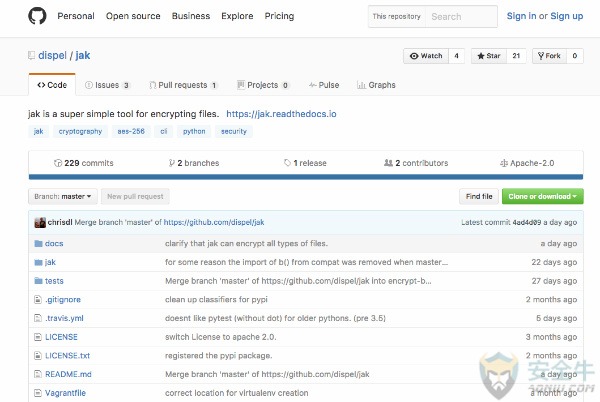Open the Explore menu item

point(237,16)
